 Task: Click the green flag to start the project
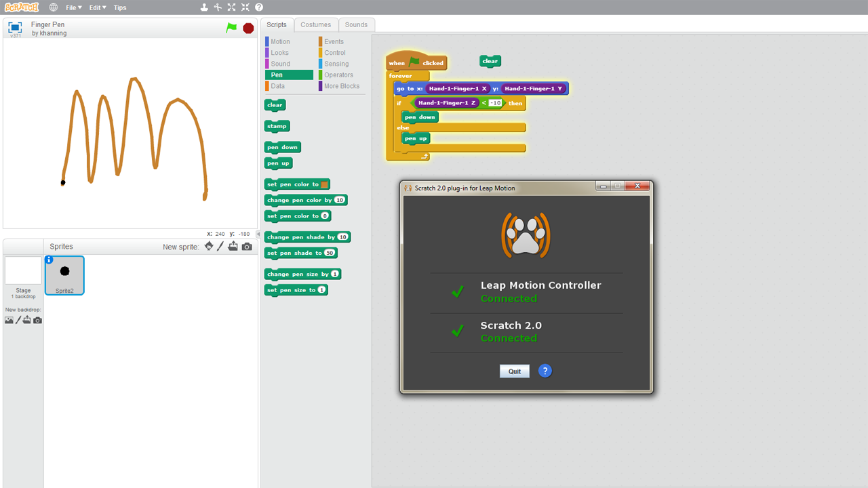pyautogui.click(x=231, y=28)
